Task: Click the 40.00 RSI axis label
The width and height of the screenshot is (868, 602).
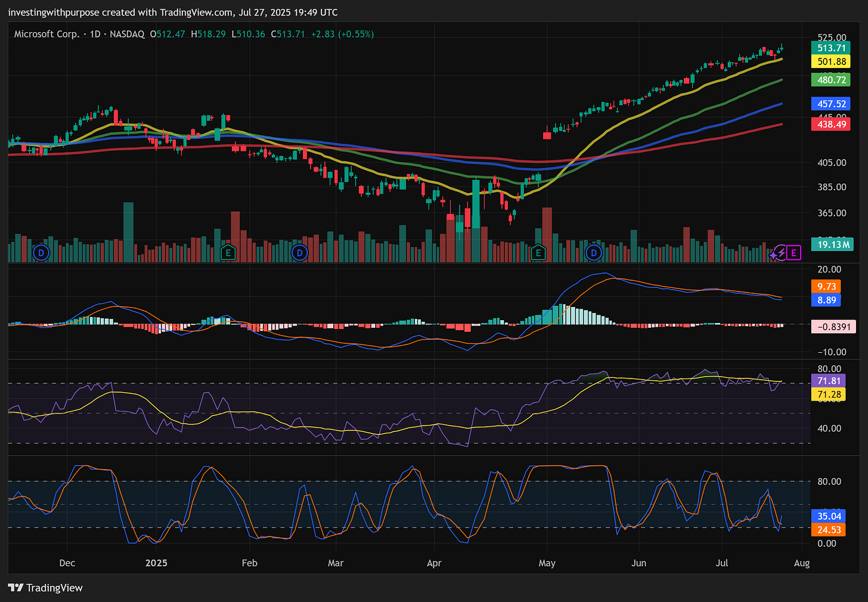Action: click(x=829, y=428)
